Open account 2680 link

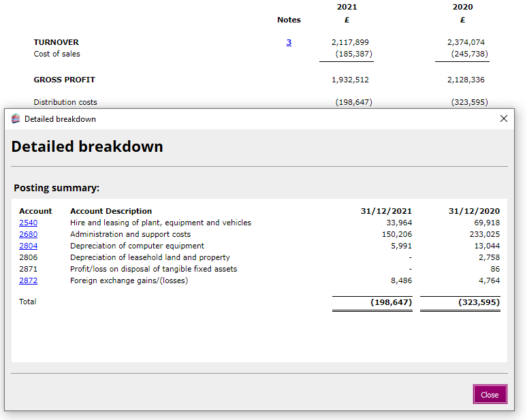pos(28,234)
